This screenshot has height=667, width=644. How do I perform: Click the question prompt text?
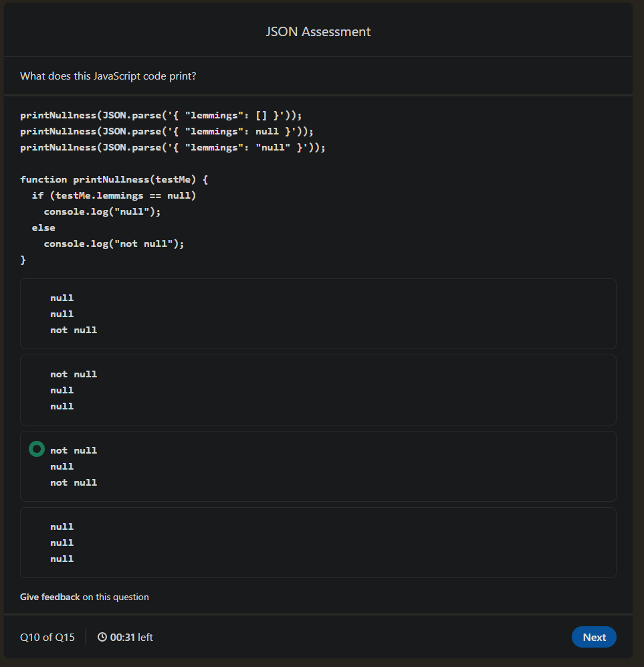108,76
